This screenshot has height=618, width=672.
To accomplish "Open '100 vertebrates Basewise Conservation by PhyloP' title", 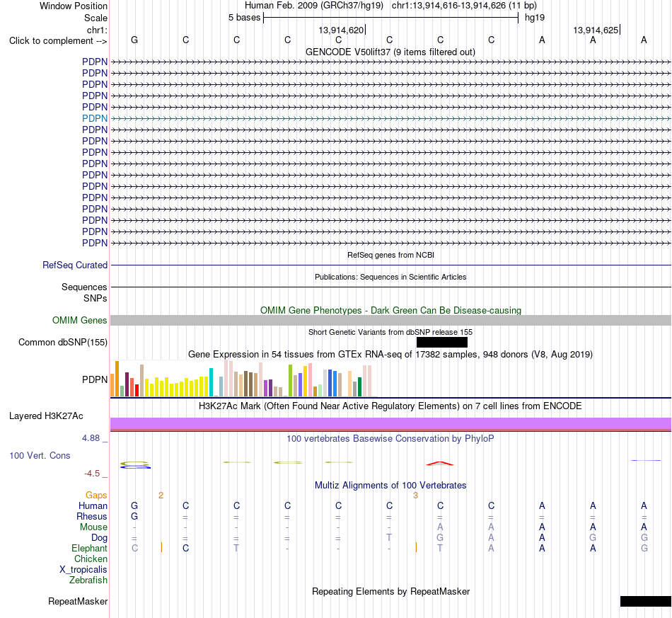I will click(x=390, y=438).
